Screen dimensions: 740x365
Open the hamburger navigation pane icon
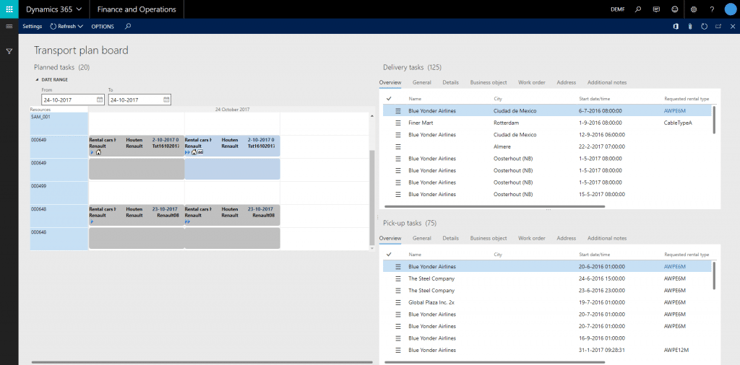9,26
